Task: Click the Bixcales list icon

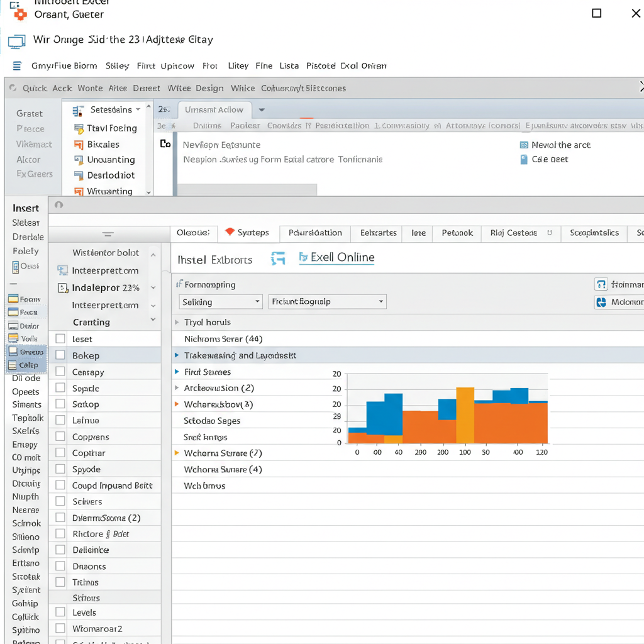Action: click(79, 145)
